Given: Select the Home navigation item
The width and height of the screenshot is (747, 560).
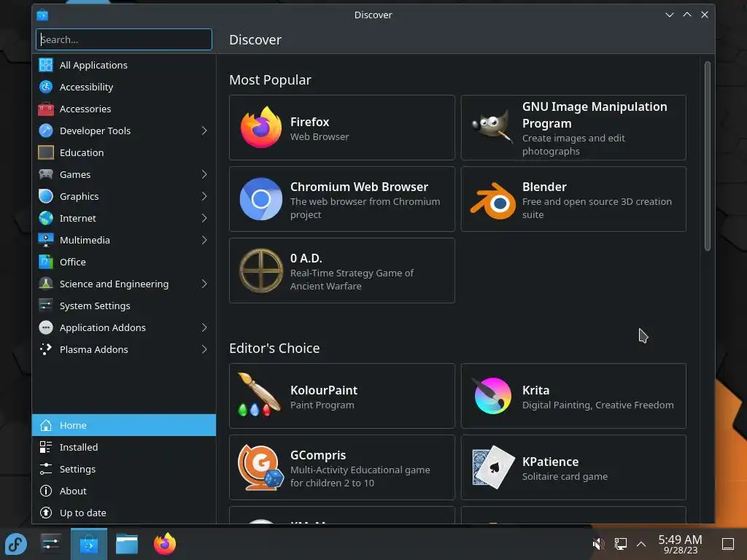Looking at the screenshot, I should [x=124, y=425].
